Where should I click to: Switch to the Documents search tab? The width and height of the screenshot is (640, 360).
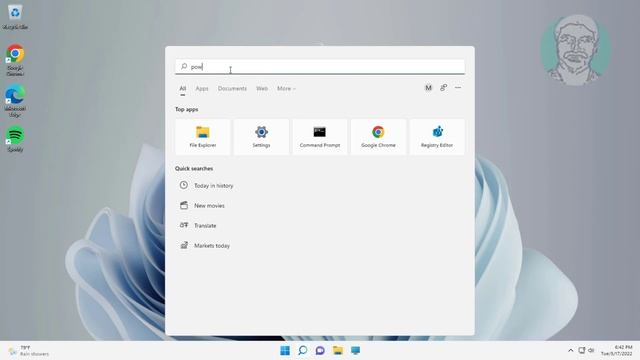click(x=232, y=89)
